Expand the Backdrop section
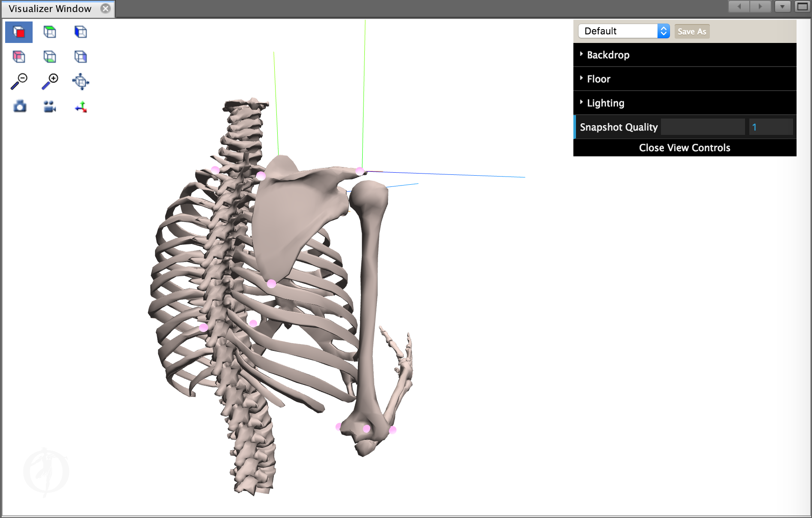The image size is (812, 518). [608, 55]
